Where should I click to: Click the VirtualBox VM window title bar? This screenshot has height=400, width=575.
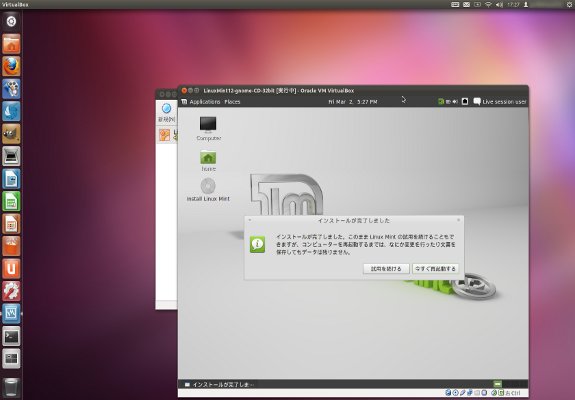(x=353, y=90)
